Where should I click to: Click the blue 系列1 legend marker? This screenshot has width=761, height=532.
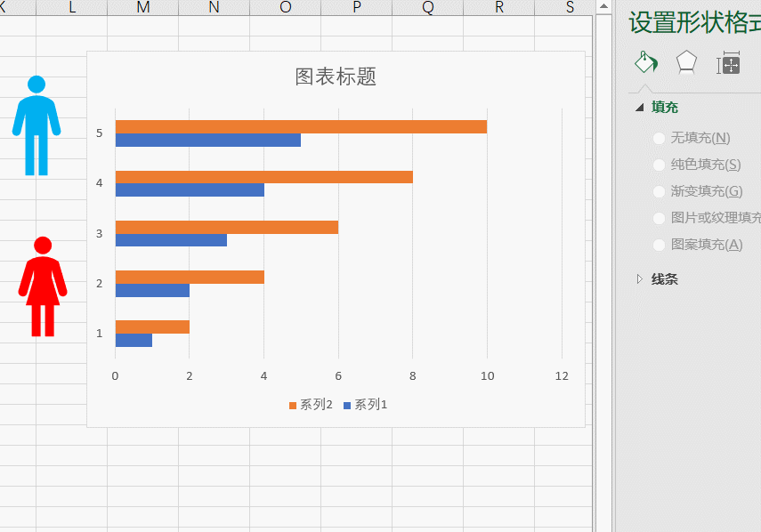click(348, 404)
